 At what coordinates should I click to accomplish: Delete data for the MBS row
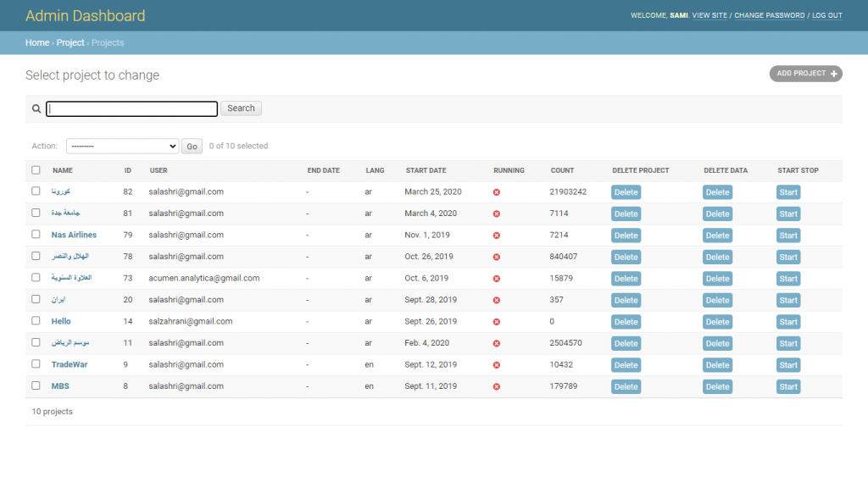[717, 386]
